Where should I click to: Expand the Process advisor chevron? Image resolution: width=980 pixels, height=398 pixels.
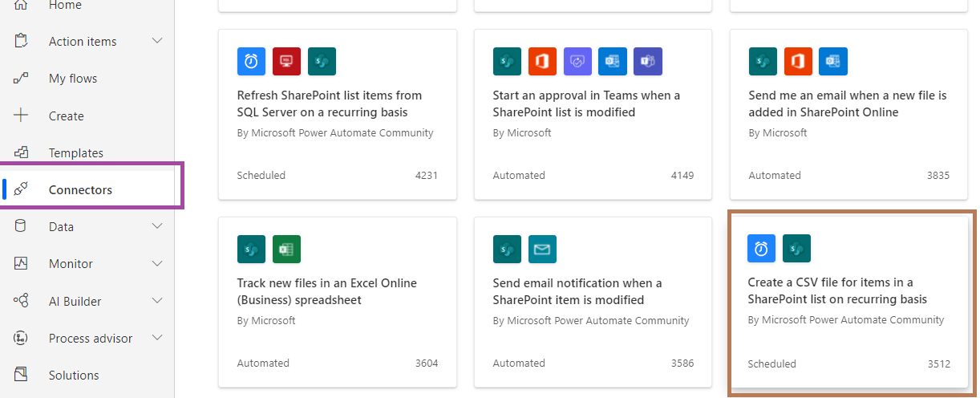click(x=157, y=338)
